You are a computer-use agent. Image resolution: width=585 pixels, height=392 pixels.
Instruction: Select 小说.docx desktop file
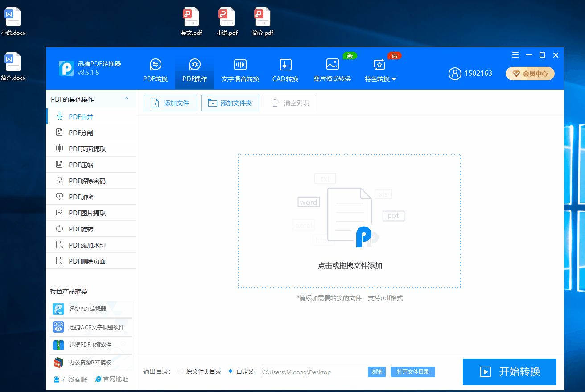pos(13,22)
